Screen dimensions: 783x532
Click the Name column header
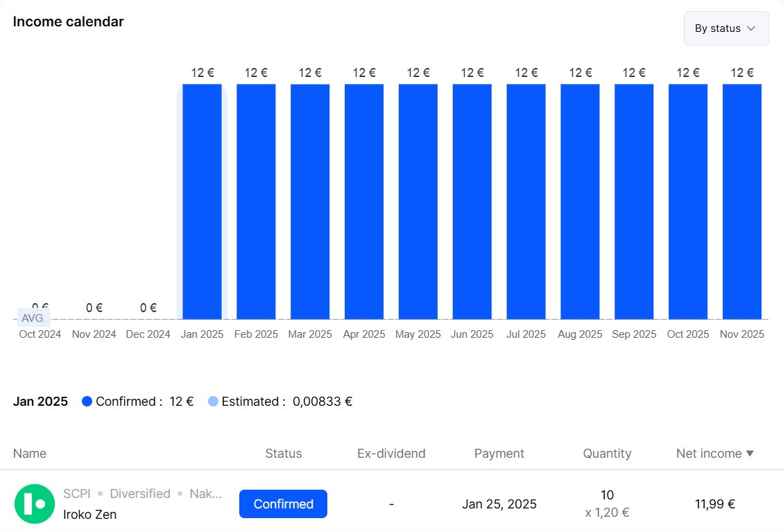pyautogui.click(x=29, y=454)
